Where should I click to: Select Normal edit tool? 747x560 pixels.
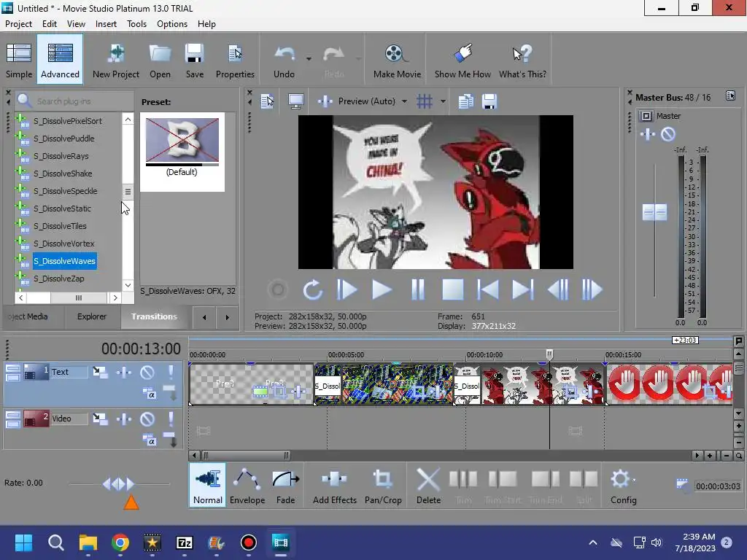pos(208,485)
